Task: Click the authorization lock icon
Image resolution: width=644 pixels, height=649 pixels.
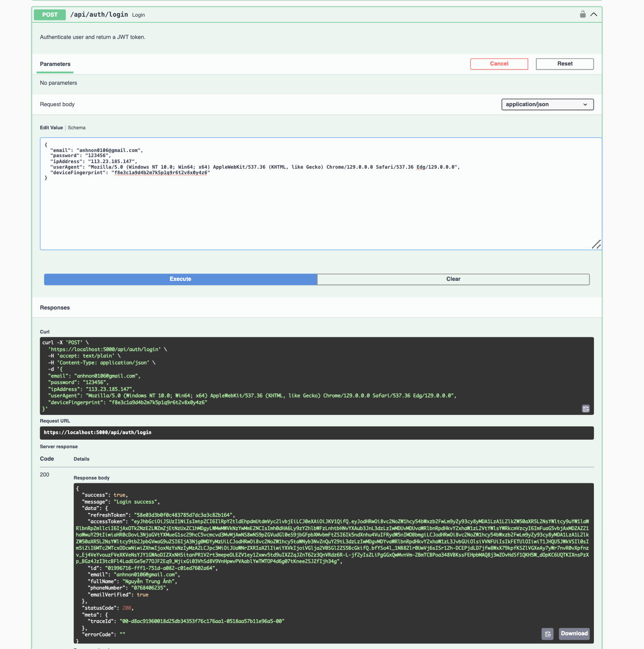Action: 582,14
